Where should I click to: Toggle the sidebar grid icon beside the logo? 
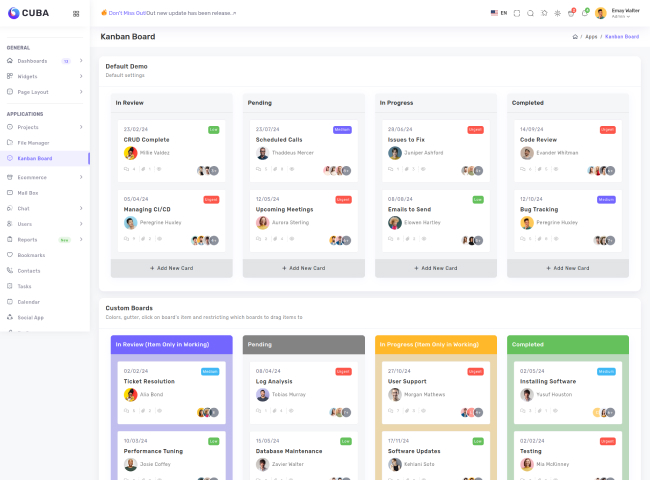77,13
